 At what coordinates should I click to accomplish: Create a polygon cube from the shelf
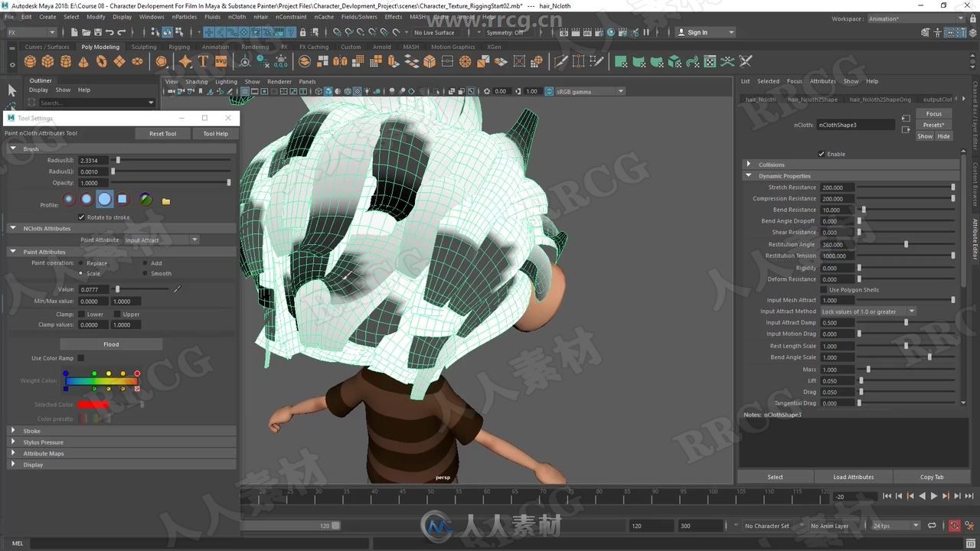tap(47, 62)
